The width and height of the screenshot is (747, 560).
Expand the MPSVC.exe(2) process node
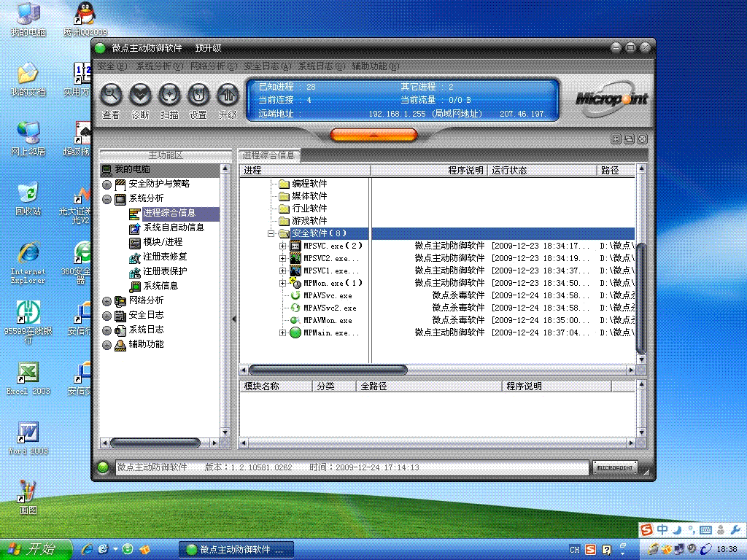pyautogui.click(x=282, y=246)
